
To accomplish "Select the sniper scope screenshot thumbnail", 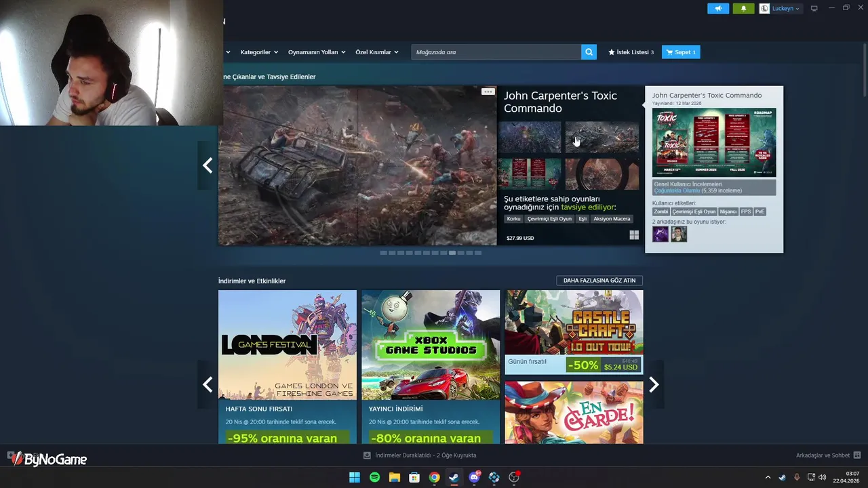I will [x=602, y=174].
